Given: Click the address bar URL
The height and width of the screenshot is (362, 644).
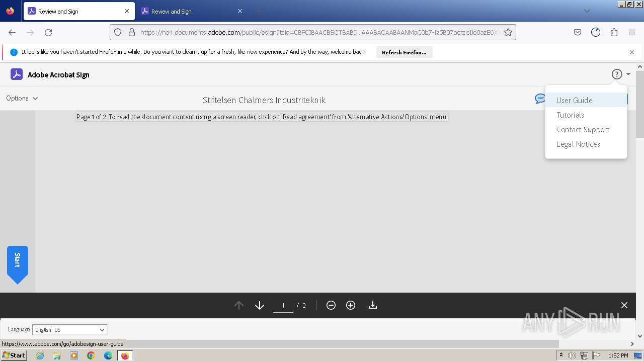Looking at the screenshot, I should point(319,32).
